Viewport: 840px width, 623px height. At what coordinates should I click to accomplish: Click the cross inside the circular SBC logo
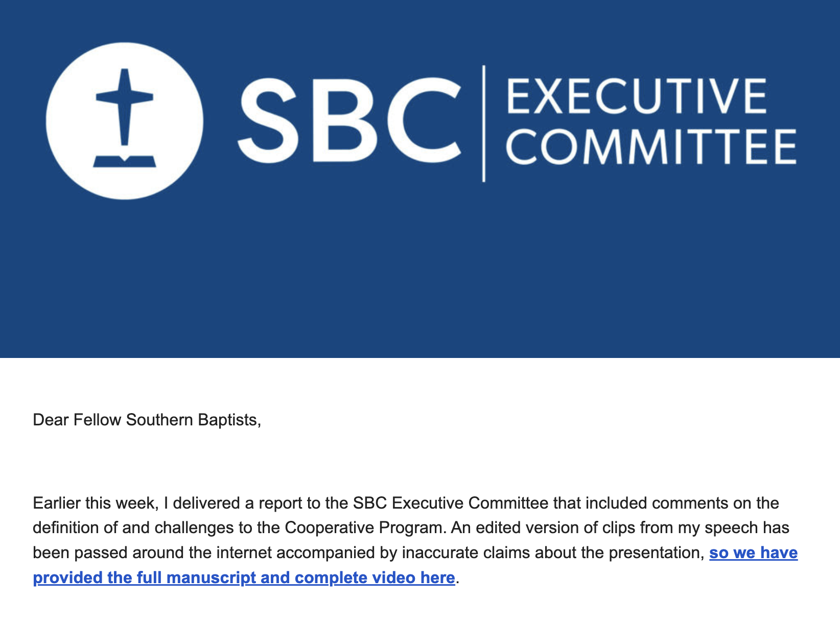[124, 105]
